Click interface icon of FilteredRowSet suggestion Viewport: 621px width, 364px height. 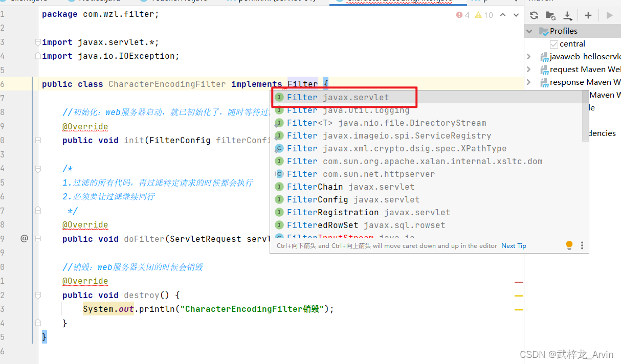coord(279,225)
